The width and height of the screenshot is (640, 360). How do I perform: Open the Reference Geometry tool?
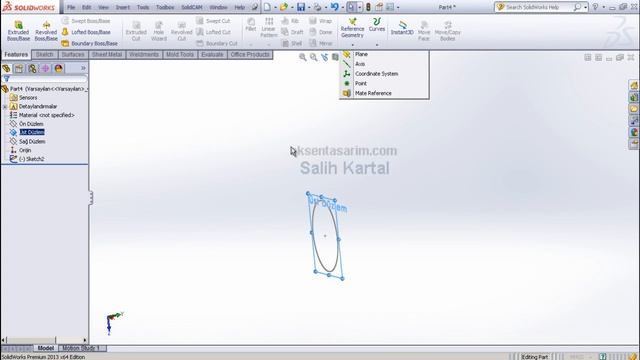(x=352, y=28)
